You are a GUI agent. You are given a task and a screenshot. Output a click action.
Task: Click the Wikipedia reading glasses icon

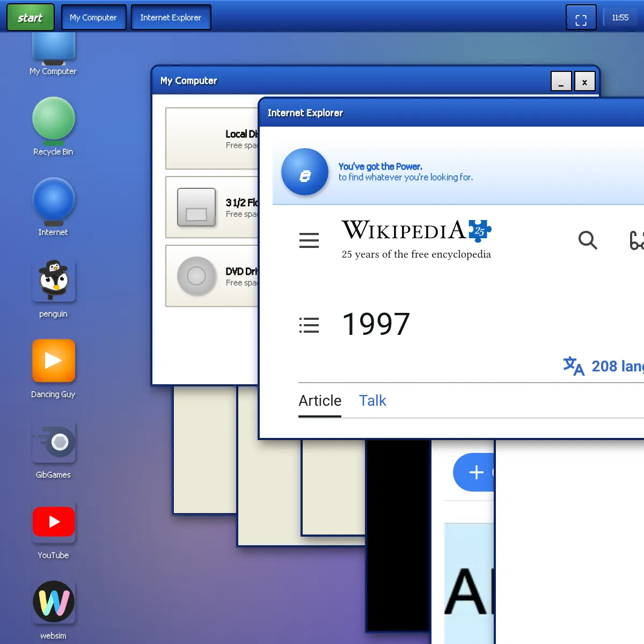636,240
